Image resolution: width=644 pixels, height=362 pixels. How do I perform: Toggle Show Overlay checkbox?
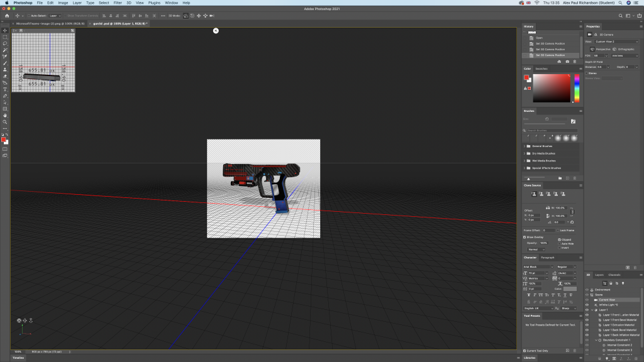pyautogui.click(x=525, y=237)
